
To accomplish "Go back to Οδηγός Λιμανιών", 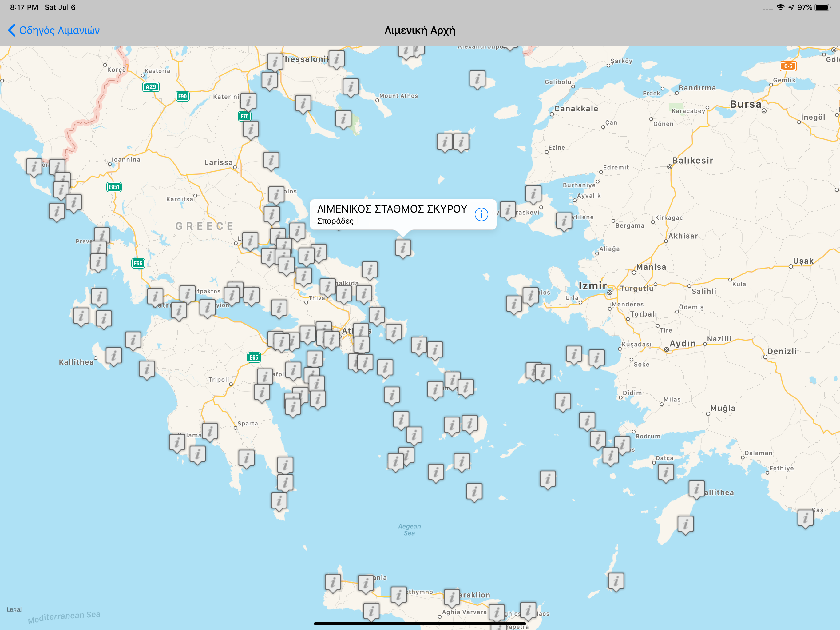I will click(54, 30).
